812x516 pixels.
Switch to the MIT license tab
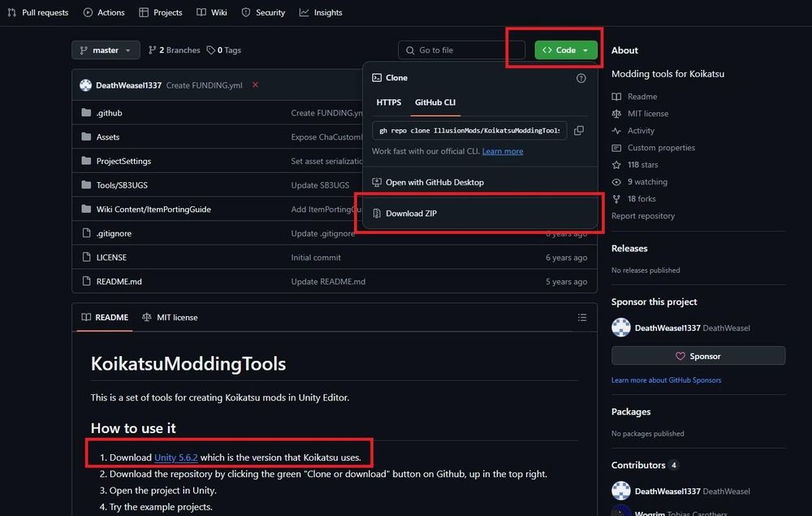pyautogui.click(x=170, y=317)
